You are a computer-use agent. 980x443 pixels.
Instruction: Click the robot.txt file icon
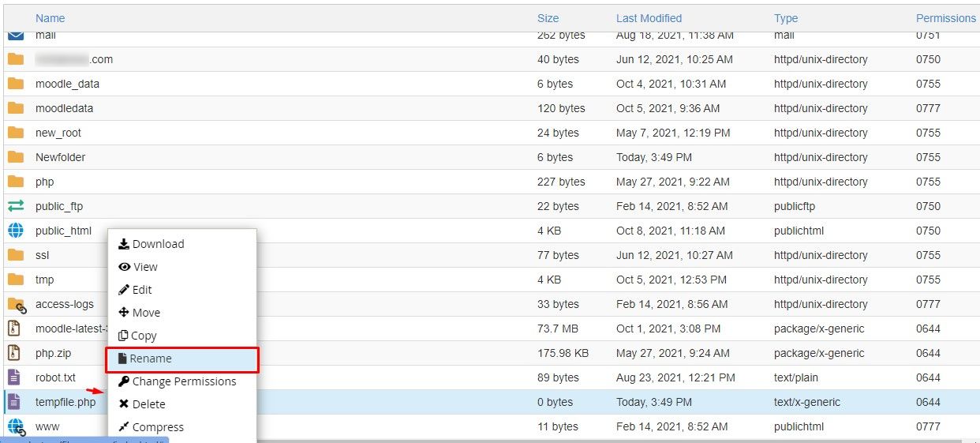coord(14,377)
